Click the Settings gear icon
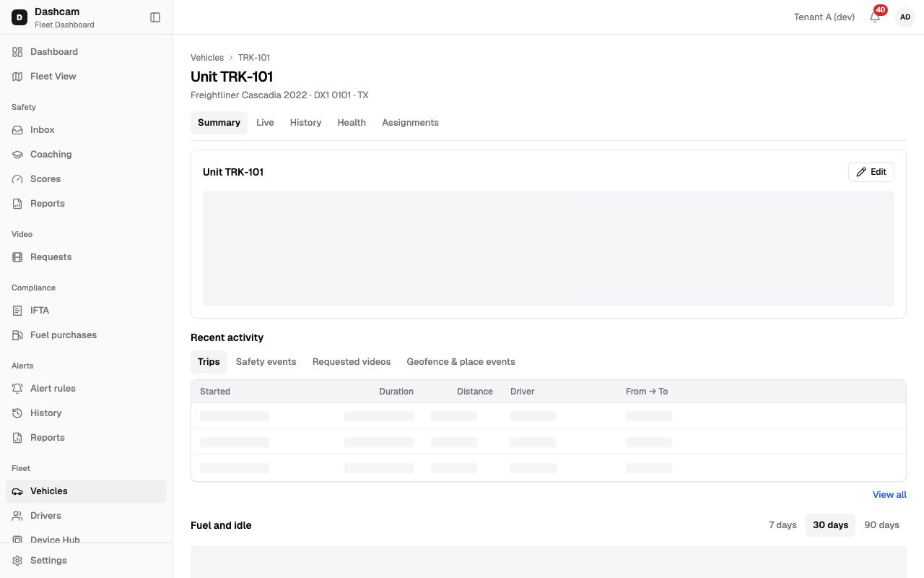The image size is (924, 578). point(17,561)
